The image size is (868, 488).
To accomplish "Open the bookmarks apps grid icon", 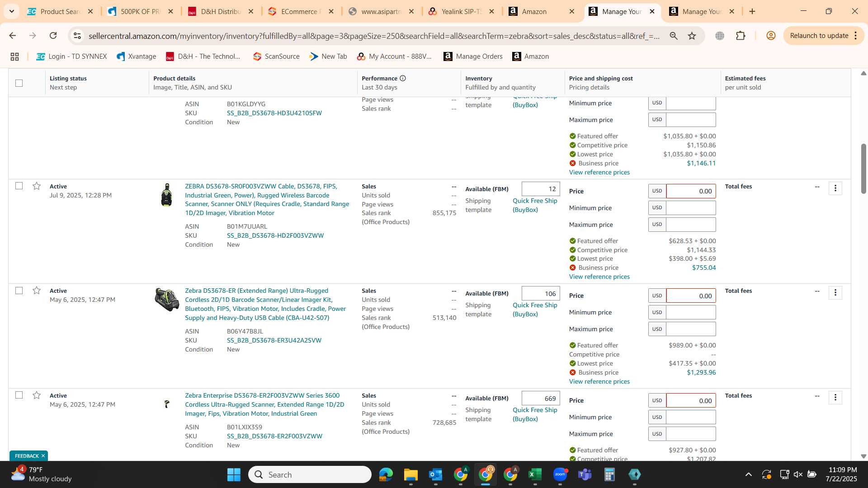I will pyautogui.click(x=14, y=56).
